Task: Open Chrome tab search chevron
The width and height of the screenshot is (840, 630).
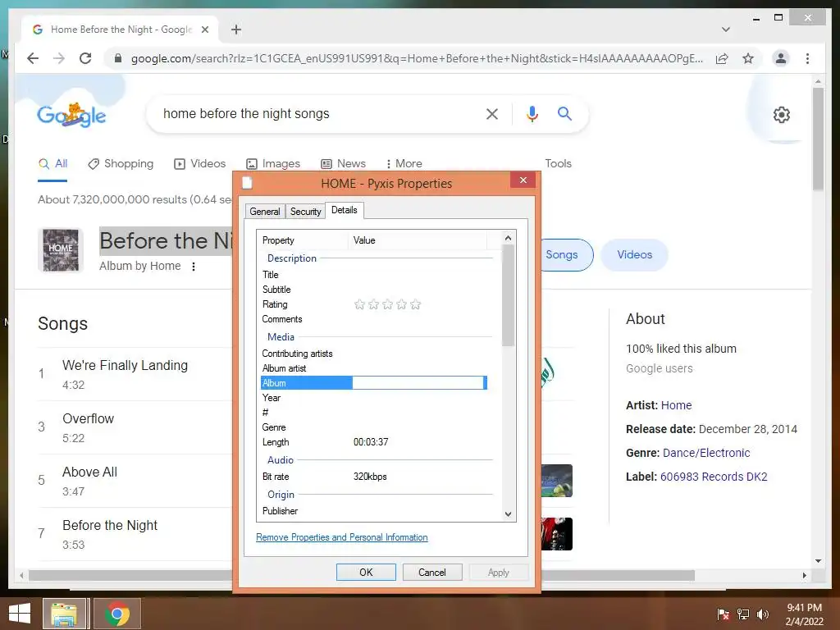Action: (726, 30)
